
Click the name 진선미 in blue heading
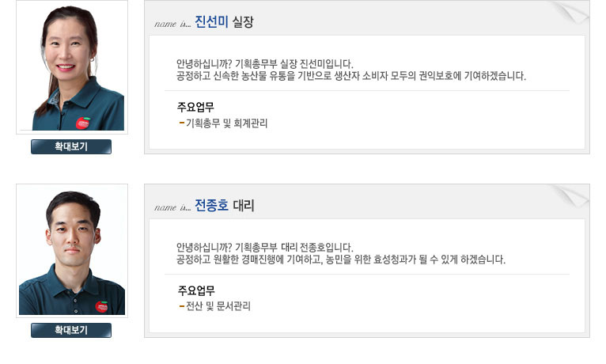[x=211, y=21]
